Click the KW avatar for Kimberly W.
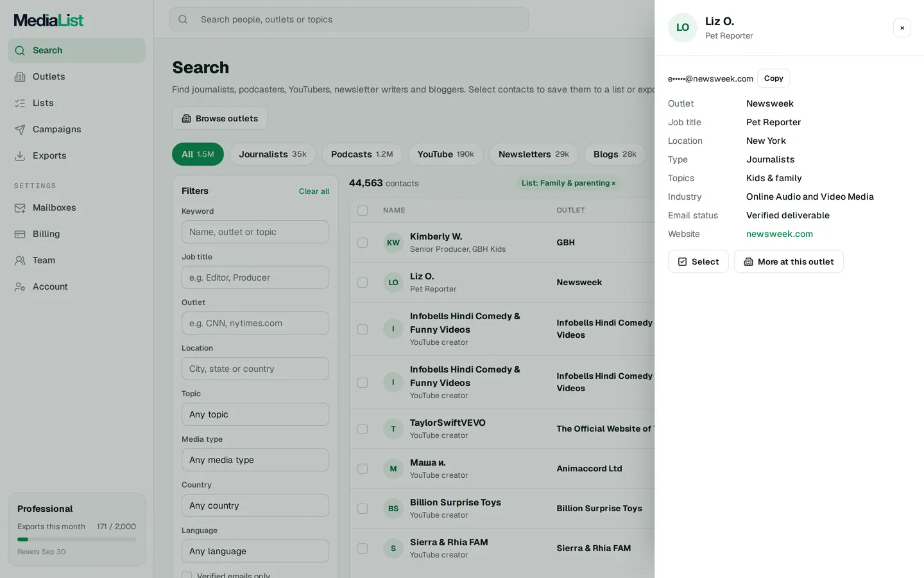This screenshot has width=924, height=578. pos(393,243)
